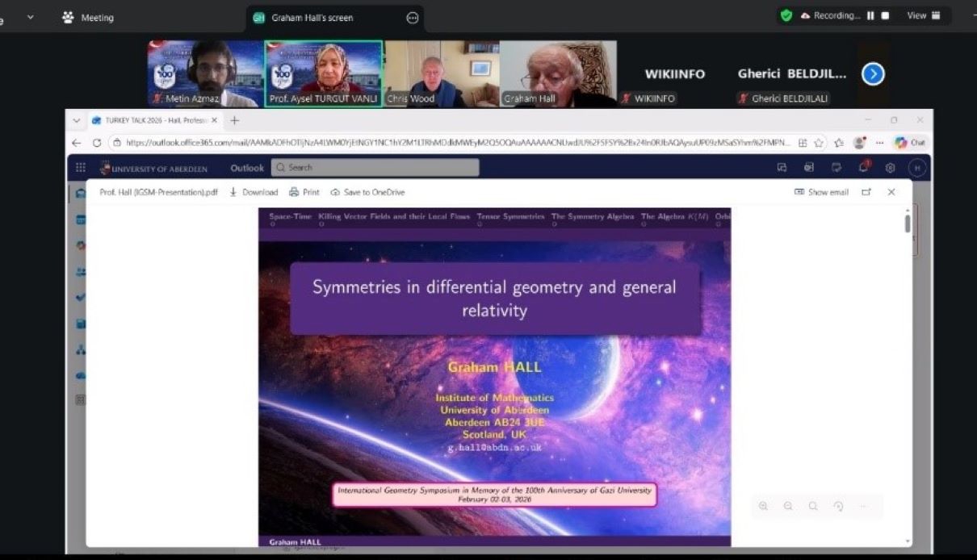Open Outlook settings gear
The height and width of the screenshot is (560, 977).
(889, 167)
